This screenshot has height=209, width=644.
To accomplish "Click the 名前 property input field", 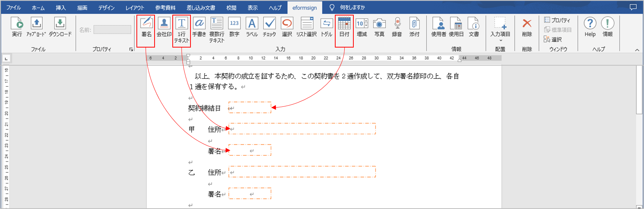I will 112,29.
